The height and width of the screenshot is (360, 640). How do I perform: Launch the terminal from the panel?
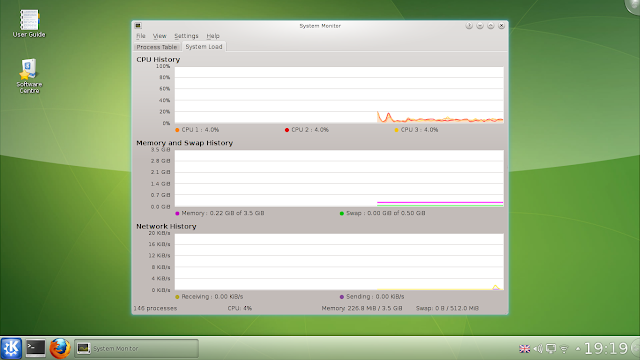tap(36, 348)
